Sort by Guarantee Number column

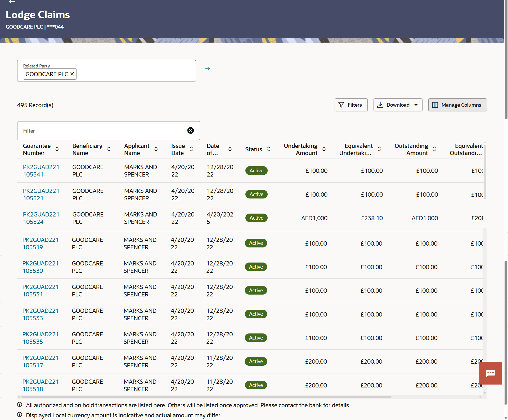coord(57,149)
